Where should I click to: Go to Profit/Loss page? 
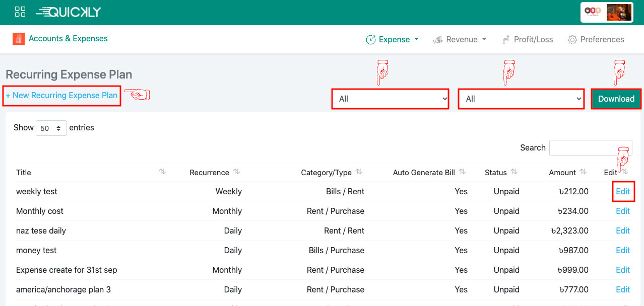point(527,40)
